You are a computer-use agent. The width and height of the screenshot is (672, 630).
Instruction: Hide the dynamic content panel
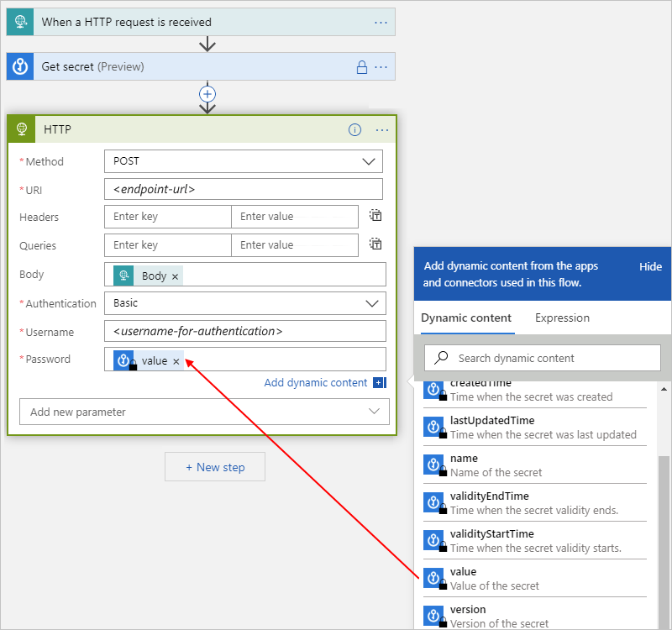pos(650,266)
